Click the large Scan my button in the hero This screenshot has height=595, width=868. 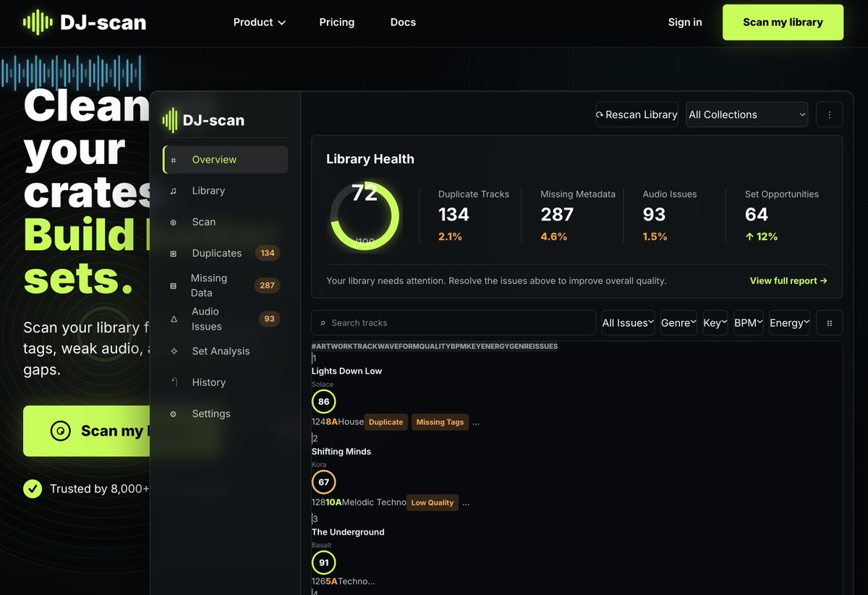[x=87, y=431]
